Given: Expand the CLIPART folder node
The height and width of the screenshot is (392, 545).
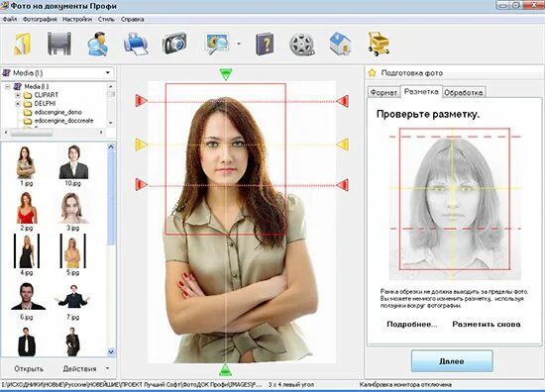Looking at the screenshot, I should [18, 95].
